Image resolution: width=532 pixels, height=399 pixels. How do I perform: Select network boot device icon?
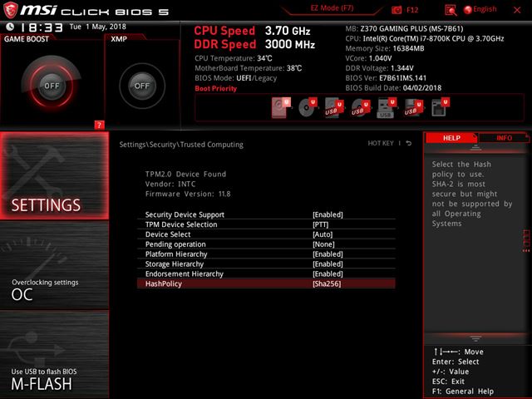[440, 107]
